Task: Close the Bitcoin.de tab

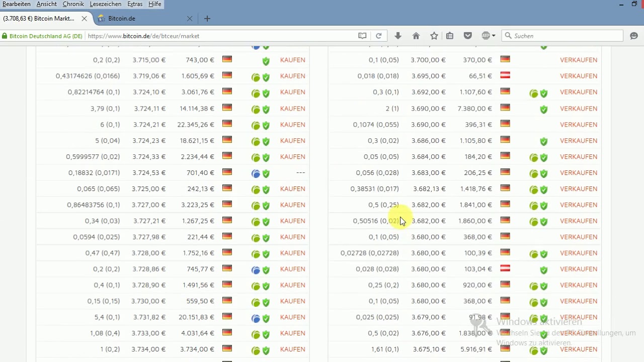Action: pos(190,19)
